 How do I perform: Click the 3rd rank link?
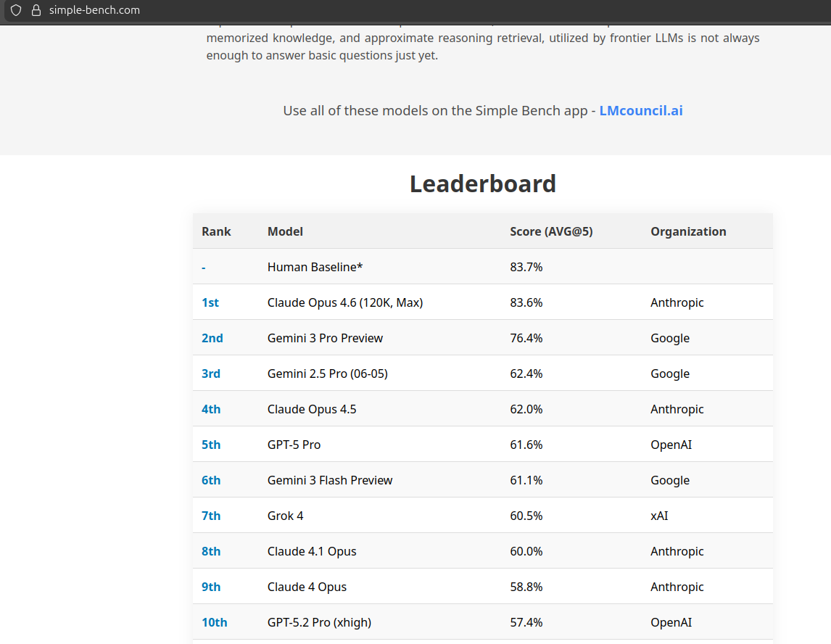[211, 373]
